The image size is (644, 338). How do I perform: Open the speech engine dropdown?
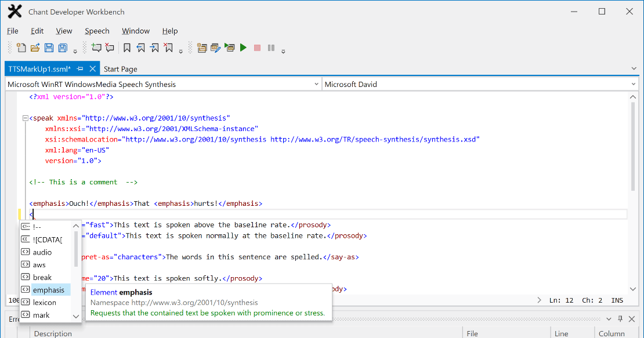[317, 84]
